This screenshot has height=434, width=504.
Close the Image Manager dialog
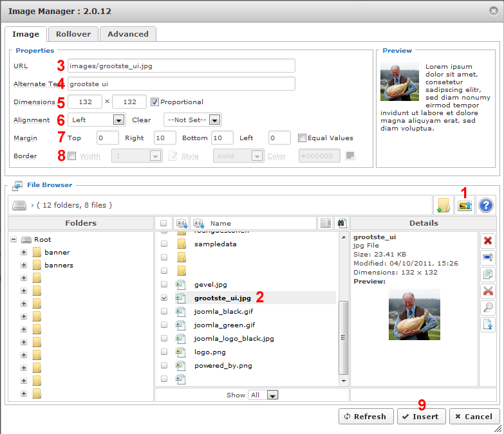[494, 11]
